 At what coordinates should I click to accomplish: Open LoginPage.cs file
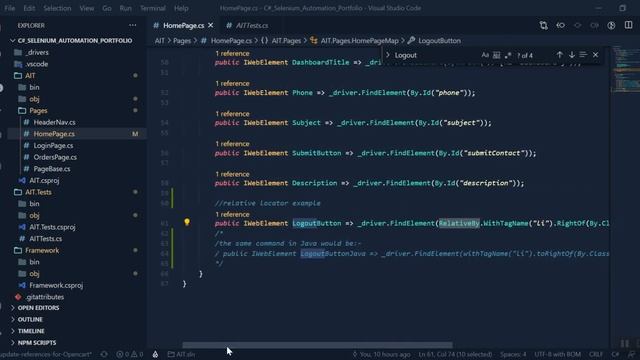[x=53, y=146]
